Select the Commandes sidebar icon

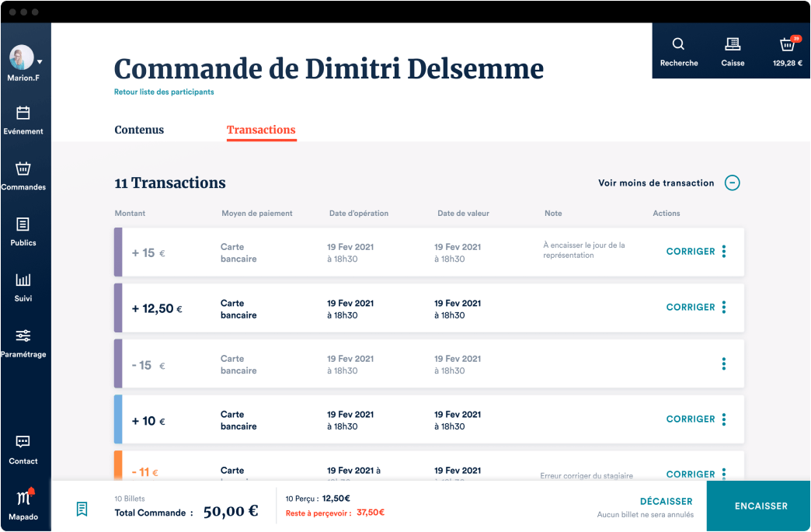[x=24, y=176]
